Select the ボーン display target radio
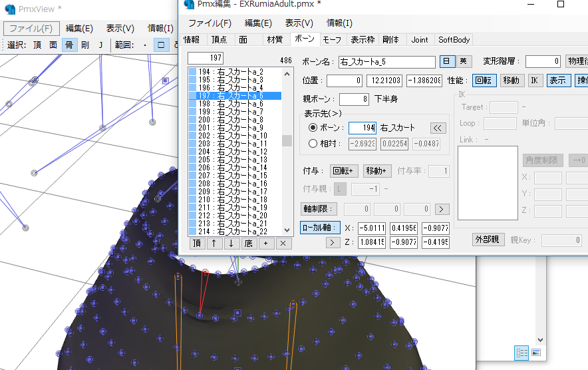Viewport: 588px width, 370px height. coord(313,127)
